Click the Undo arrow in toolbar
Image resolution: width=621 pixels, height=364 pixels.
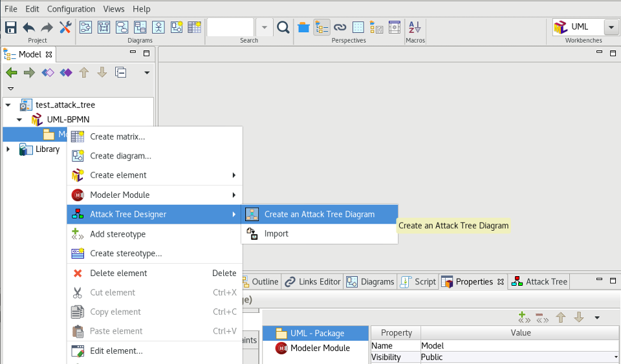click(x=29, y=27)
